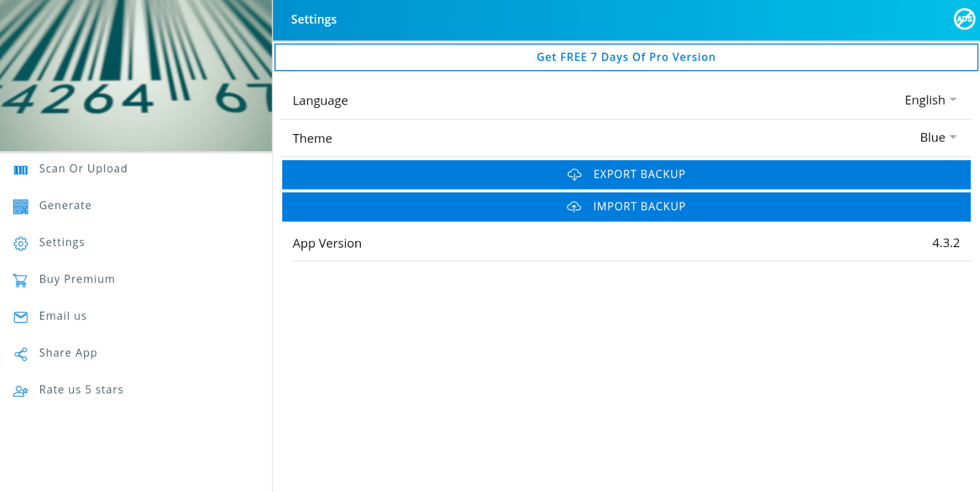980x492 pixels.
Task: Click the Theme label
Action: tap(312, 138)
